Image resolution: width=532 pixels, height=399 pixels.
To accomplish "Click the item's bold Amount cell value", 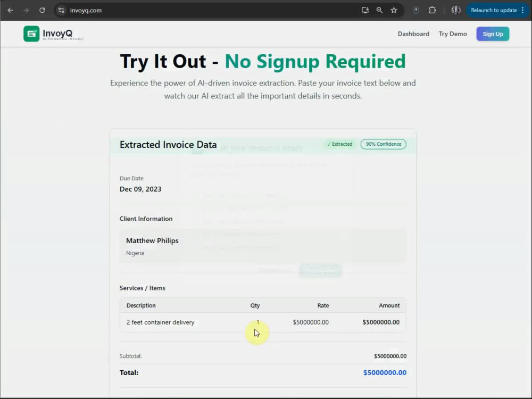I will pos(381,322).
